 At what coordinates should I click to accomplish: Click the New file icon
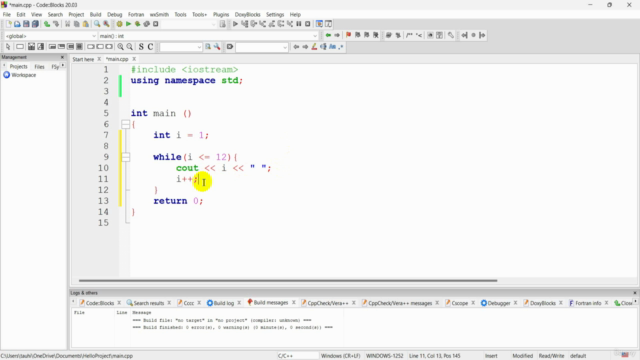pyautogui.click(x=9, y=24)
